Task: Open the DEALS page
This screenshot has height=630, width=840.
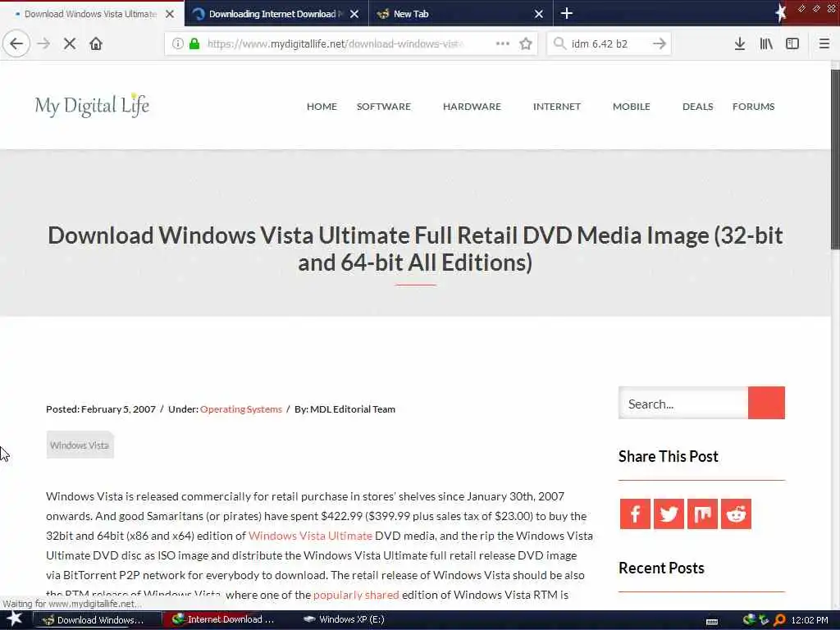Action: click(697, 106)
